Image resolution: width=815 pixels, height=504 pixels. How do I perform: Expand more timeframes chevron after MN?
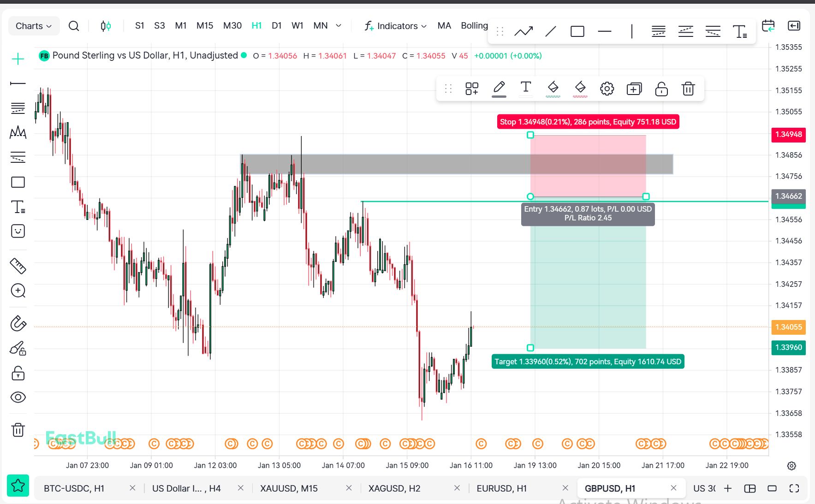click(x=339, y=26)
